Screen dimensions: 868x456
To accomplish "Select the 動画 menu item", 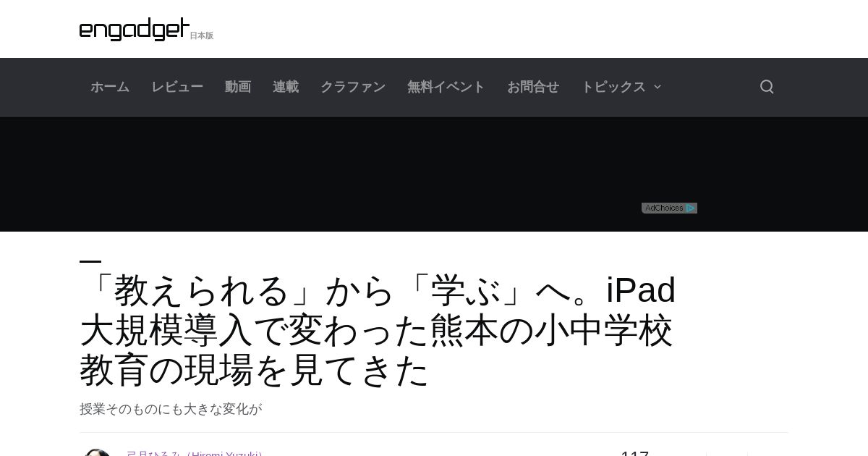I will tap(238, 87).
